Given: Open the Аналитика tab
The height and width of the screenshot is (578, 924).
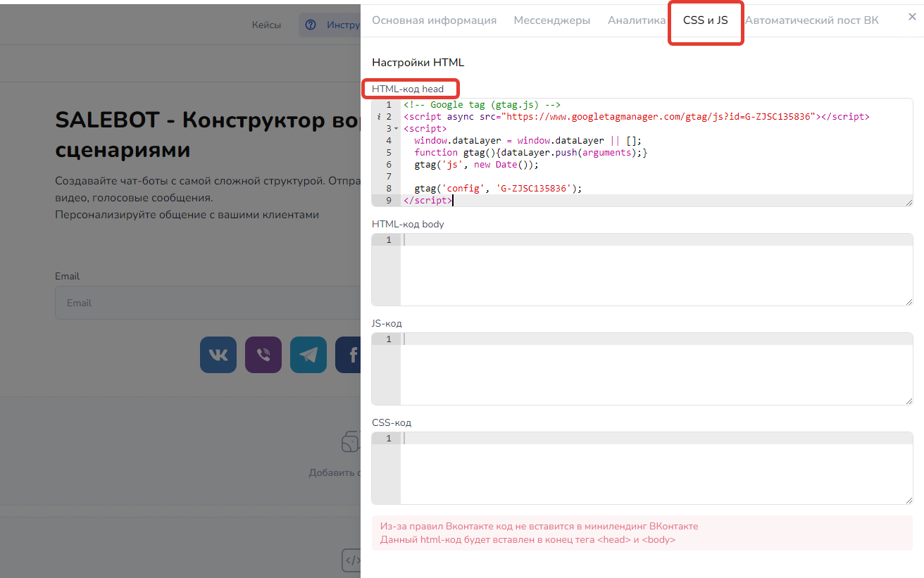Looking at the screenshot, I should (x=636, y=20).
